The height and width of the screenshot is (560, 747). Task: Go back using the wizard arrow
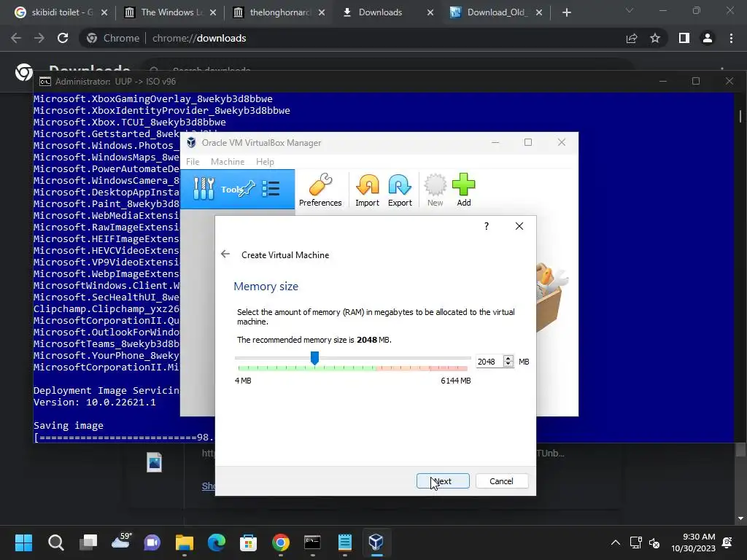point(225,254)
